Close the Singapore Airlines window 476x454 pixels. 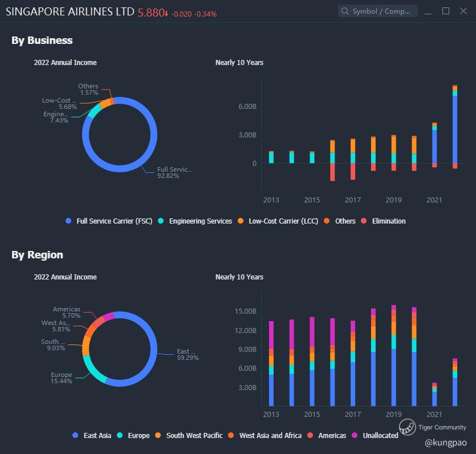pos(463,11)
